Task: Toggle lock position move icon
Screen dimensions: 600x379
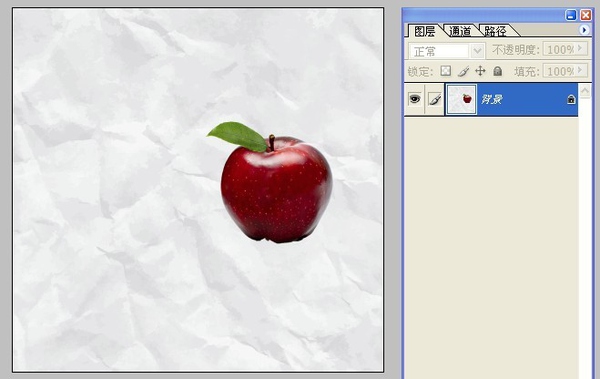Action: click(480, 71)
